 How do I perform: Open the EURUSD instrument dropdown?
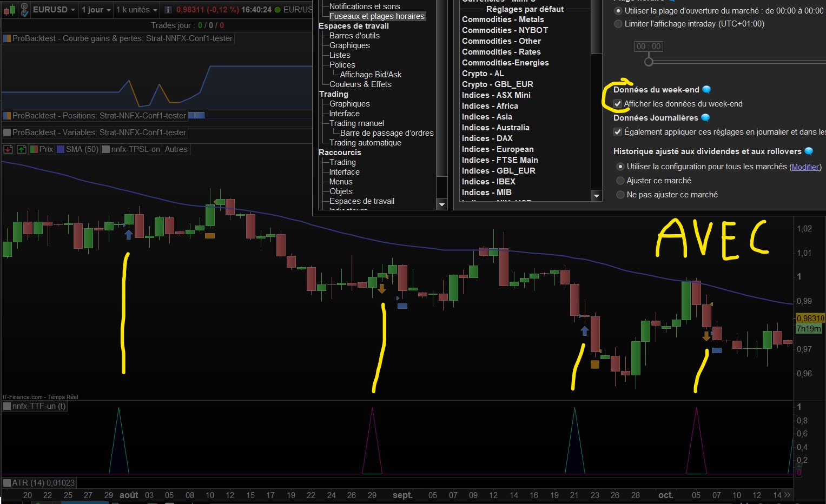(x=54, y=10)
